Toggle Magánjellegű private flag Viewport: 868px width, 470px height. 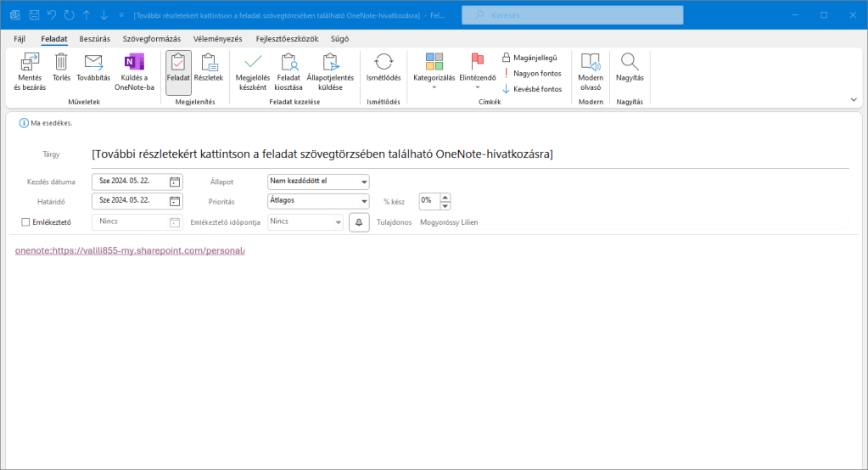pyautogui.click(x=529, y=58)
